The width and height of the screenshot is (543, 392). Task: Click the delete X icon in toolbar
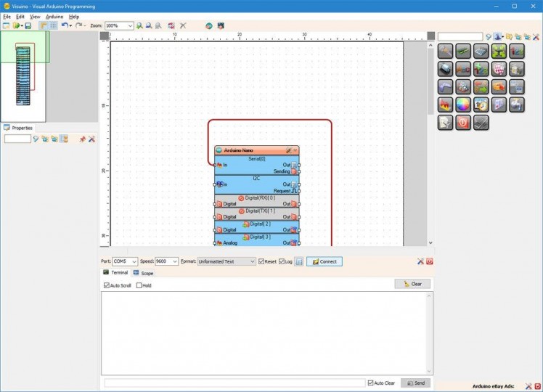pyautogui.click(x=183, y=25)
